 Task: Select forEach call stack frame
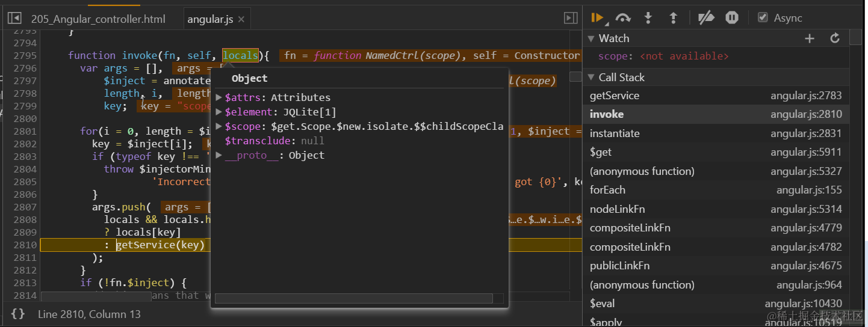[716, 190]
